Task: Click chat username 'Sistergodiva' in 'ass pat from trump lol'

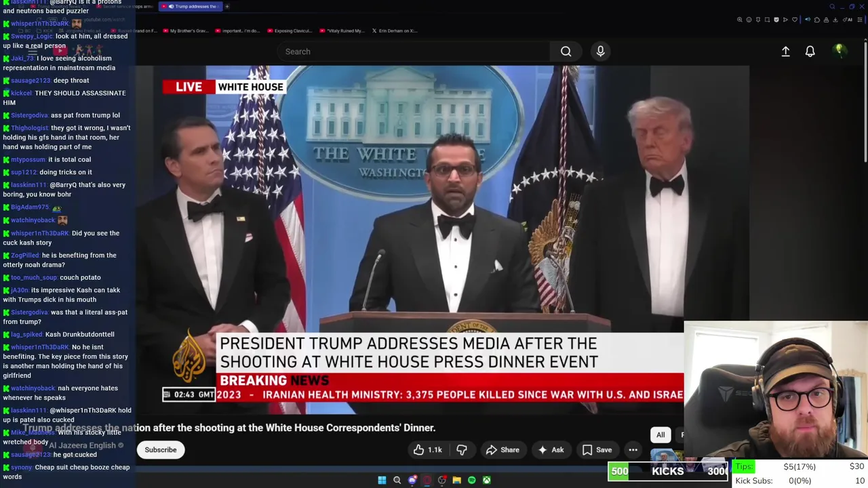Action: pos(29,115)
